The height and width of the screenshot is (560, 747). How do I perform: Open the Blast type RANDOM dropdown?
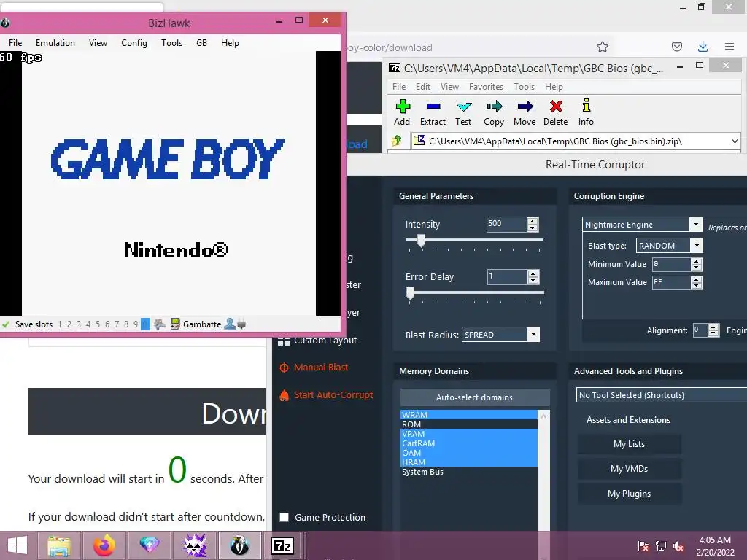(697, 245)
